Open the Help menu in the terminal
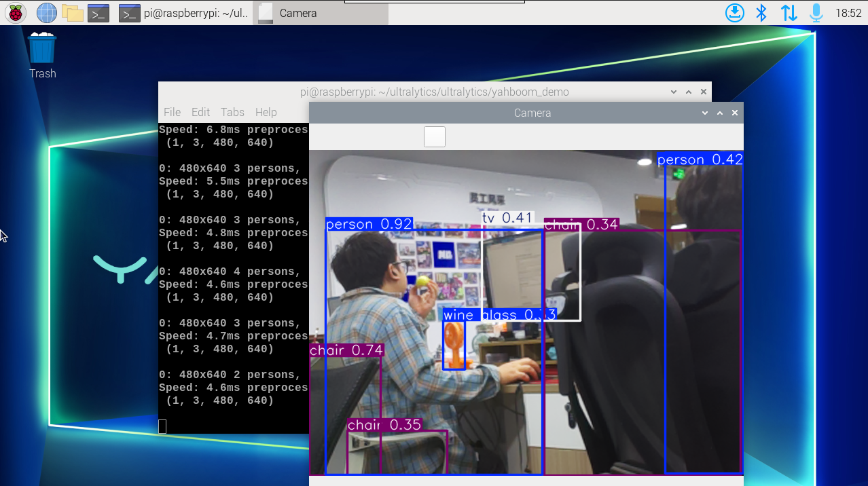 [x=266, y=112]
